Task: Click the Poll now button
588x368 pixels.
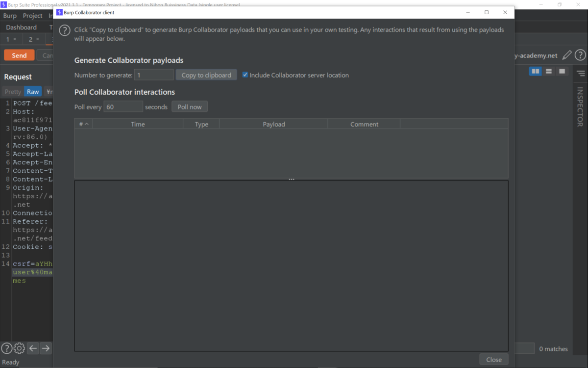Action: click(x=190, y=106)
